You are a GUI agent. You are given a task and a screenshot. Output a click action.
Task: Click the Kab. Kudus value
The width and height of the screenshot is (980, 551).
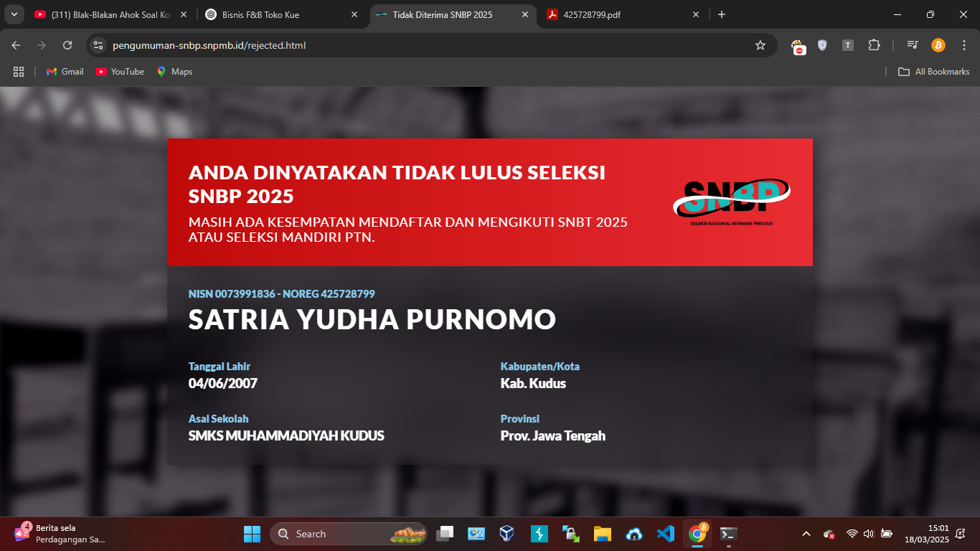533,383
